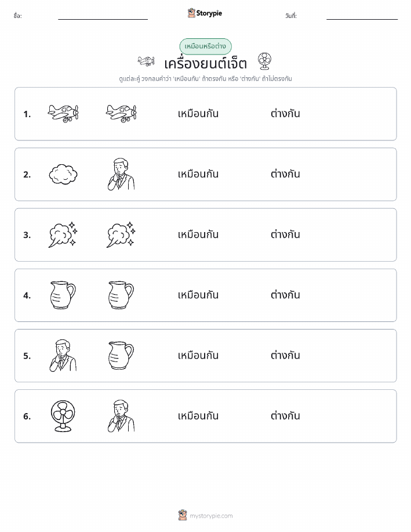Image resolution: width=411 pixels, height=532 pixels.
Task: Select เหมือนกัน for question 1
Action: pyautogui.click(x=198, y=114)
